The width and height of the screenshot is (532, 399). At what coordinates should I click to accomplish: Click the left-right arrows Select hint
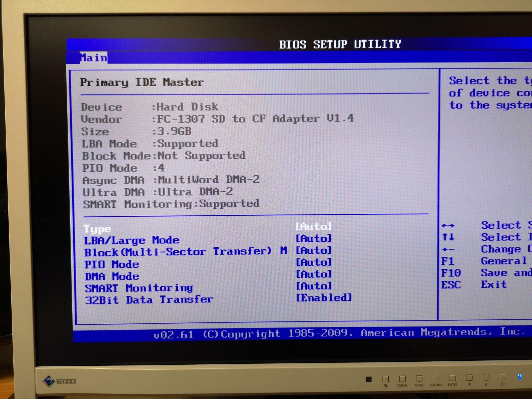point(486,225)
